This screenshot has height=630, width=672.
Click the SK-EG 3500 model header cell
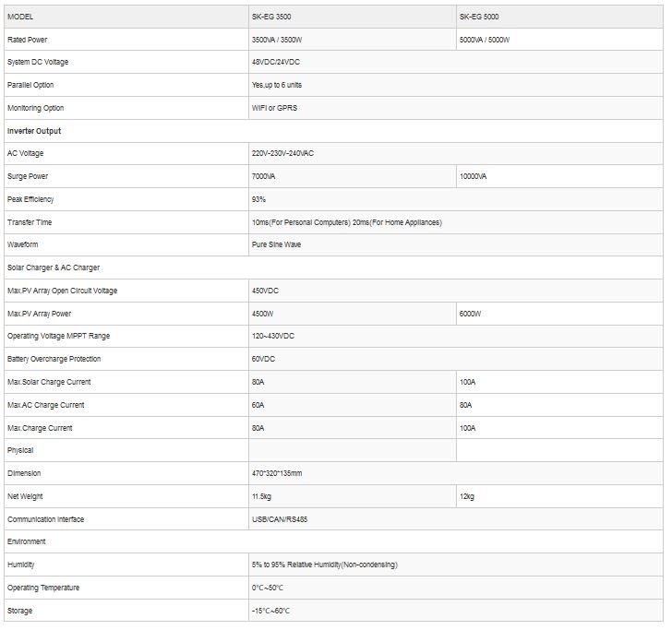coord(271,17)
